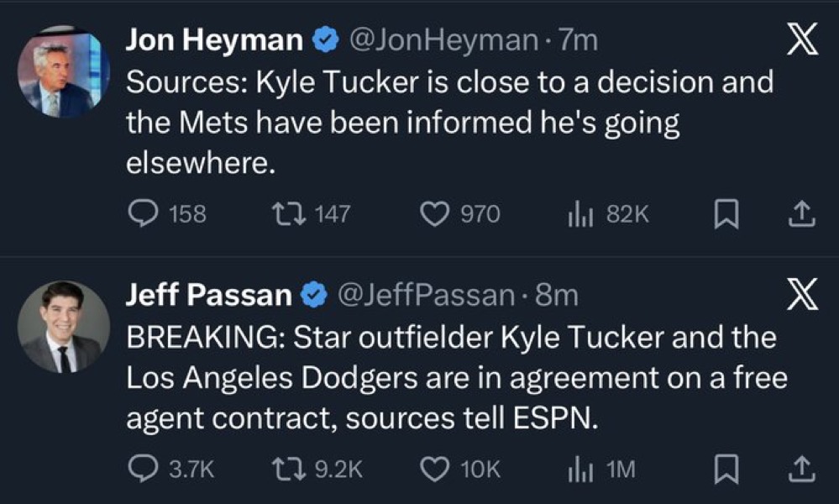This screenshot has height=504, width=839.
Task: Share Jeff Passan's tweet
Action: 801,469
